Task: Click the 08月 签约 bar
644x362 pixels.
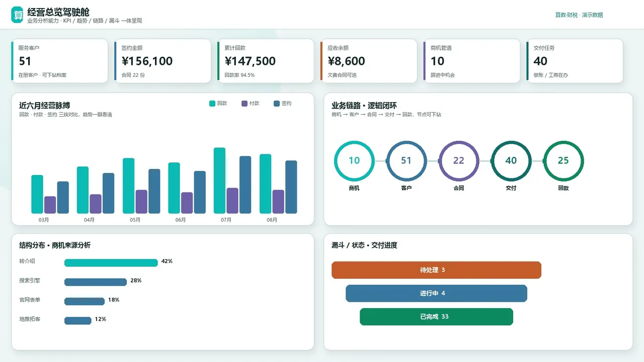Action: click(x=291, y=187)
